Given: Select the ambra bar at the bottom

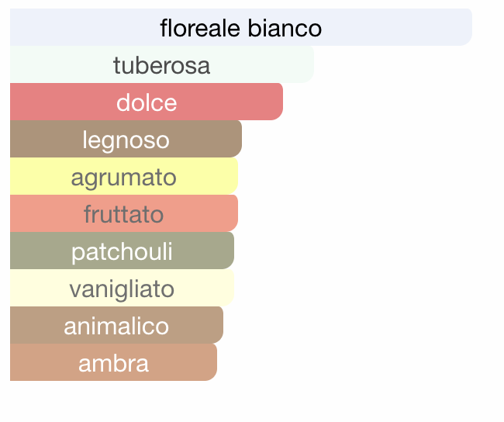Looking at the screenshot, I should pos(113,362).
